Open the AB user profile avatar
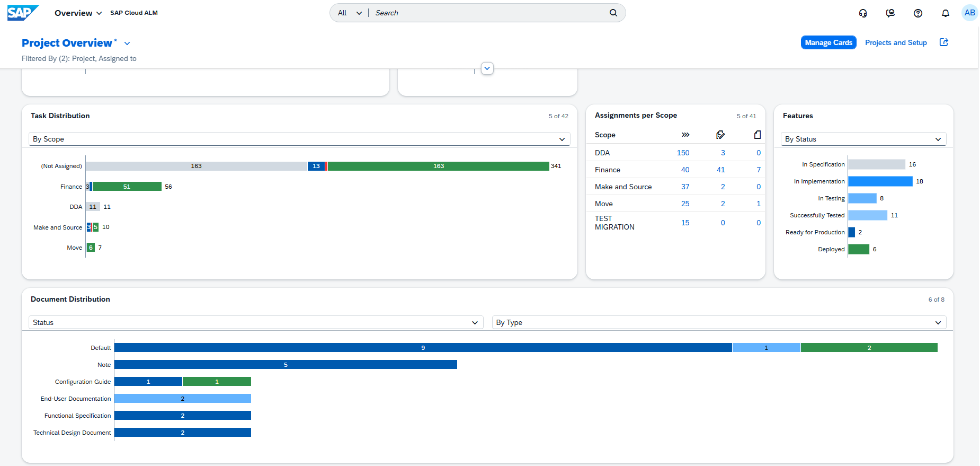Image resolution: width=980 pixels, height=466 pixels. pos(969,13)
